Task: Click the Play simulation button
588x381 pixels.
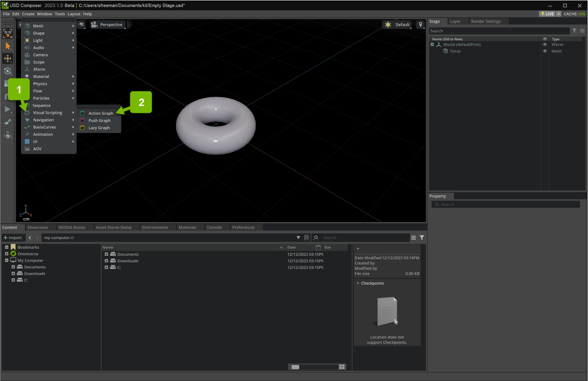Action: click(8, 109)
